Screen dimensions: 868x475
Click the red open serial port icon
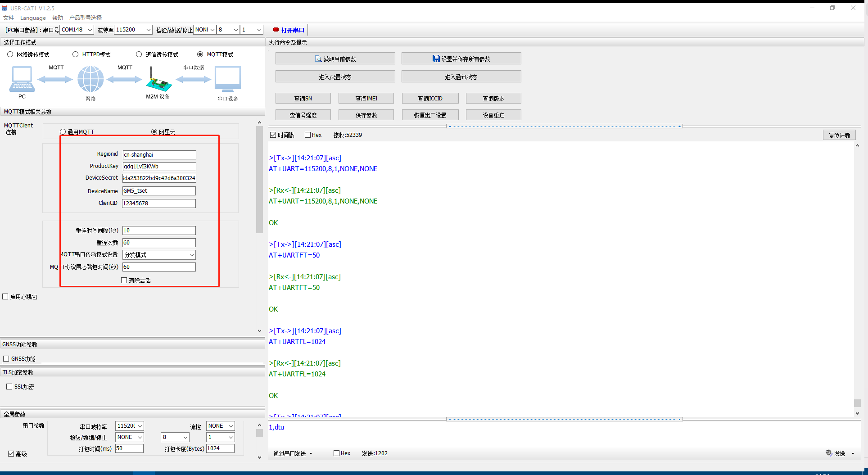(x=276, y=30)
